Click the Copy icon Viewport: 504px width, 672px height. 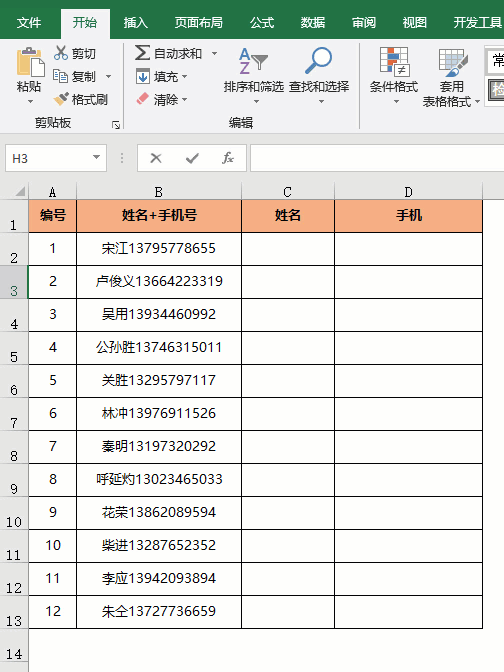pyautogui.click(x=60, y=76)
